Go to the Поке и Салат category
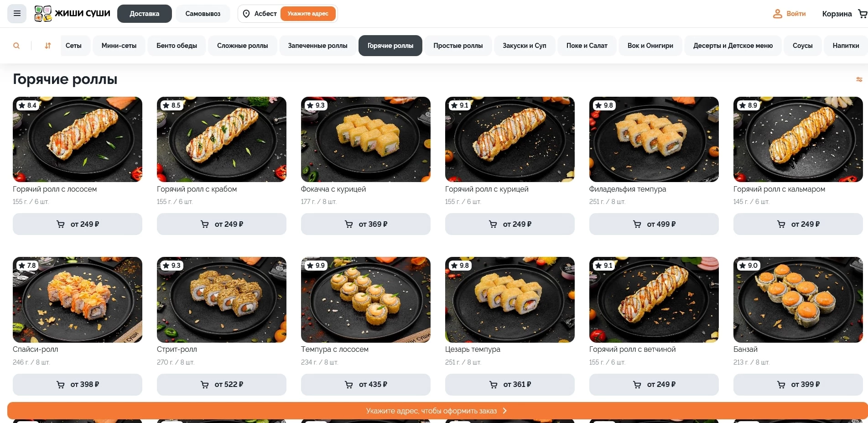 pyautogui.click(x=587, y=46)
